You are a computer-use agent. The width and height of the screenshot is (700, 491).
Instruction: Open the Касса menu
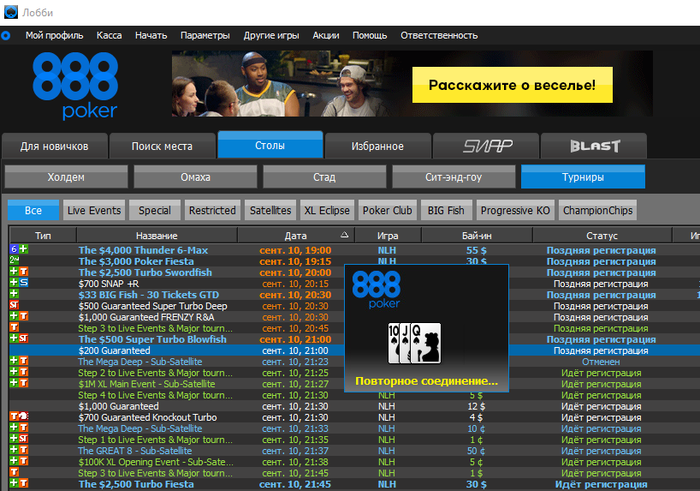[x=109, y=35]
